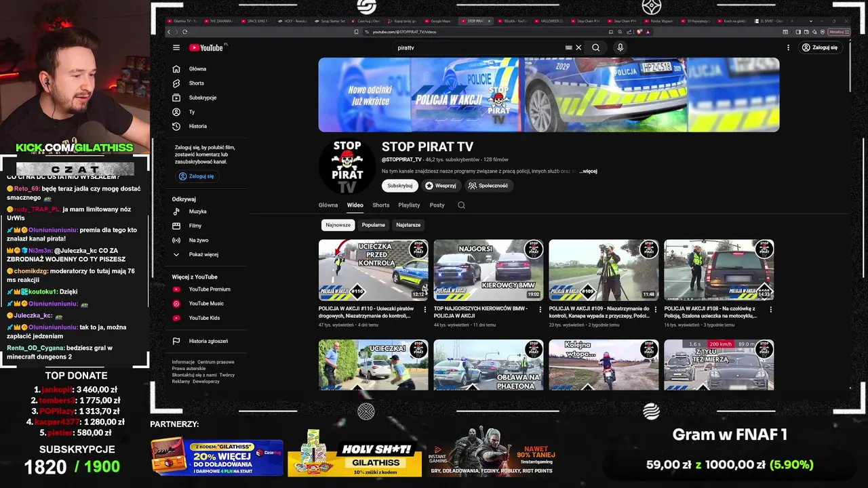This screenshot has height=488, width=868.
Task: Click the POLICJA W AKCJI #110 video title
Action: (366, 312)
